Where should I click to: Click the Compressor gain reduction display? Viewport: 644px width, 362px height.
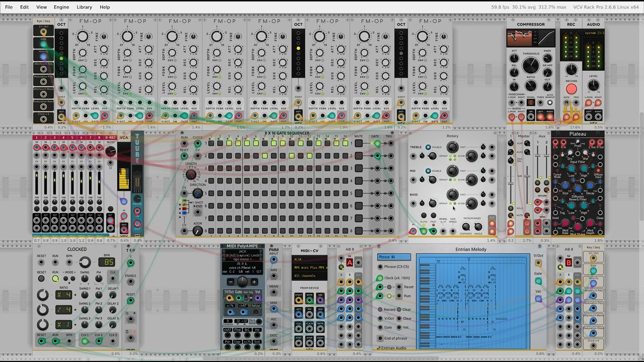pos(530,38)
